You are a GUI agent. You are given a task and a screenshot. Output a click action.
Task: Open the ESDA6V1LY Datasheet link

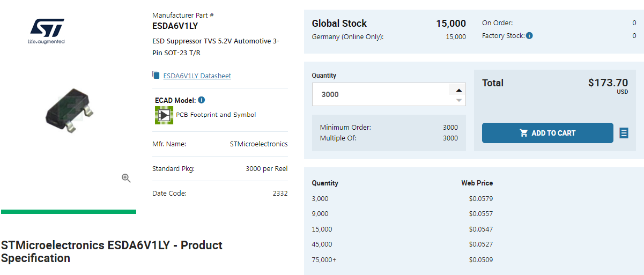click(x=197, y=76)
